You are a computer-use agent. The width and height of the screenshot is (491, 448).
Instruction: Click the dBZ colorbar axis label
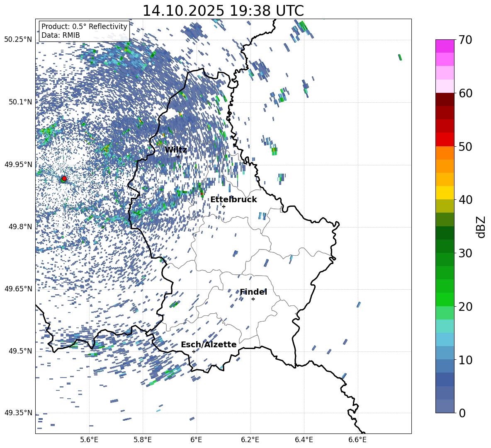[481, 227]
